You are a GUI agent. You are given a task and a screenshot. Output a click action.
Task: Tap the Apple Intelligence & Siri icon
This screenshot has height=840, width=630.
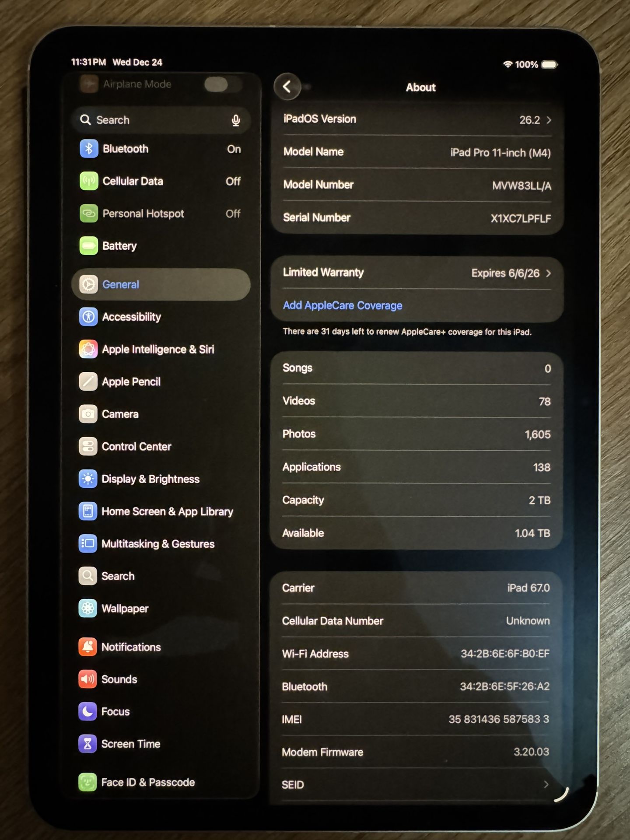tap(88, 349)
